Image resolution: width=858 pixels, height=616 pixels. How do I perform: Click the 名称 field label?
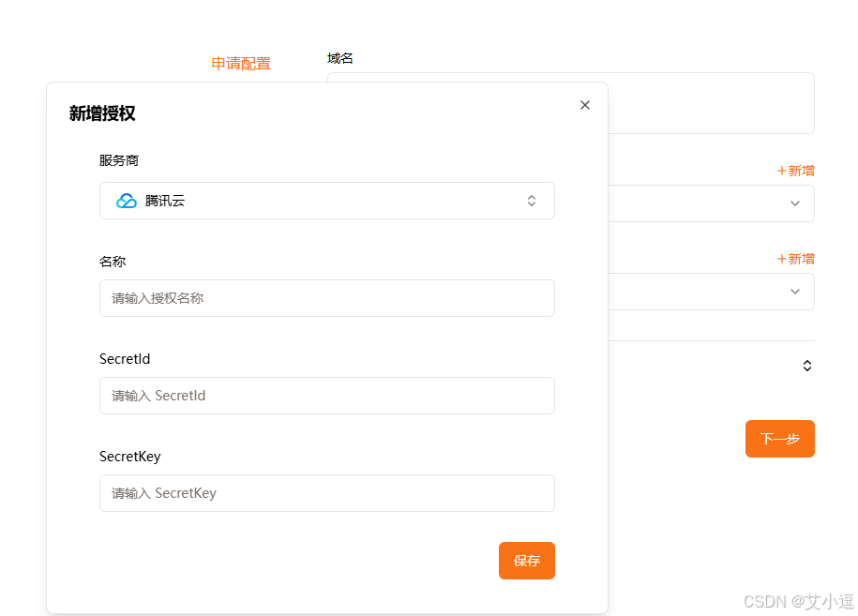(x=113, y=262)
